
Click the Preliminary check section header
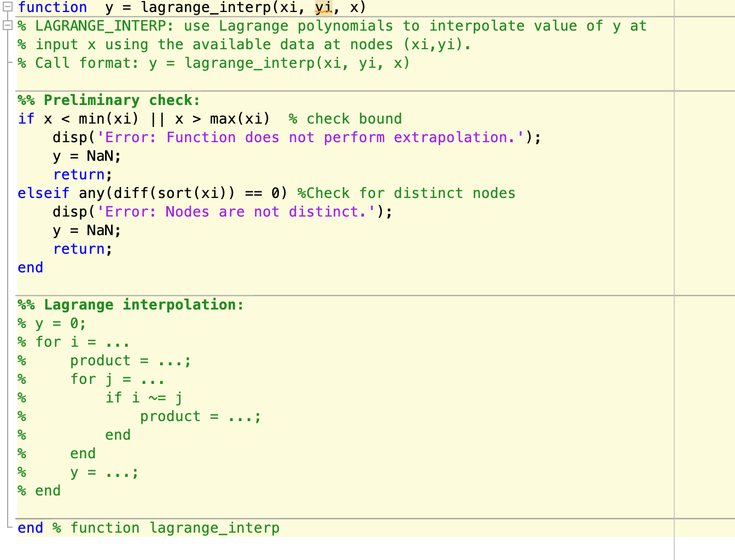109,100
